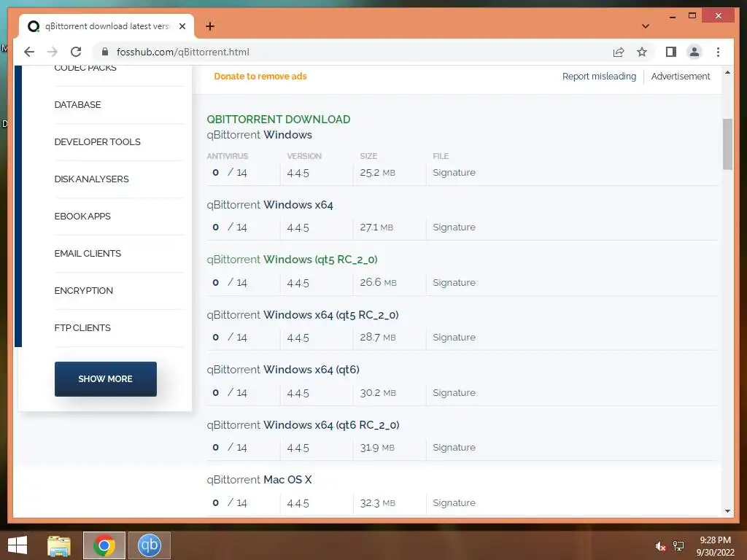Image resolution: width=747 pixels, height=560 pixels.
Task: Open File Explorer from taskbar
Action: [59, 545]
